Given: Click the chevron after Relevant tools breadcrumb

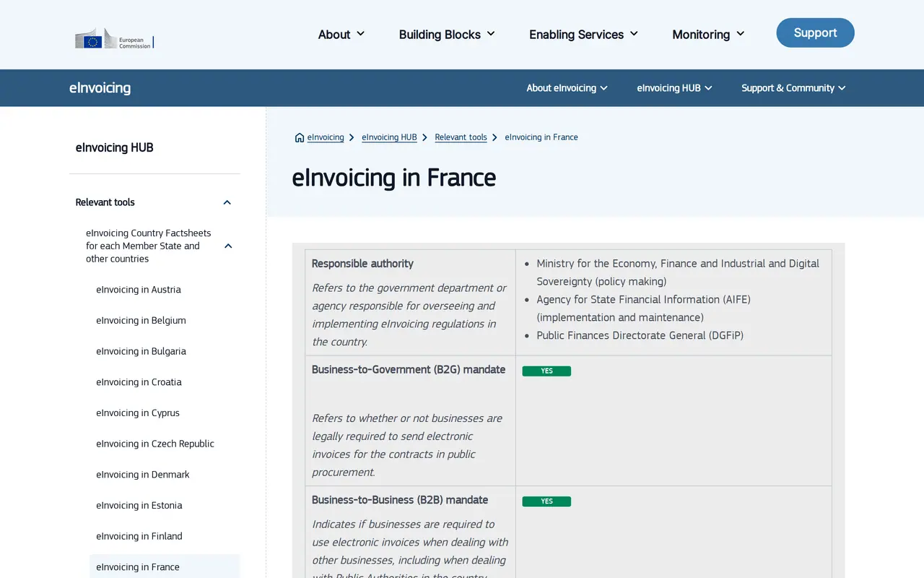Looking at the screenshot, I should coord(495,137).
